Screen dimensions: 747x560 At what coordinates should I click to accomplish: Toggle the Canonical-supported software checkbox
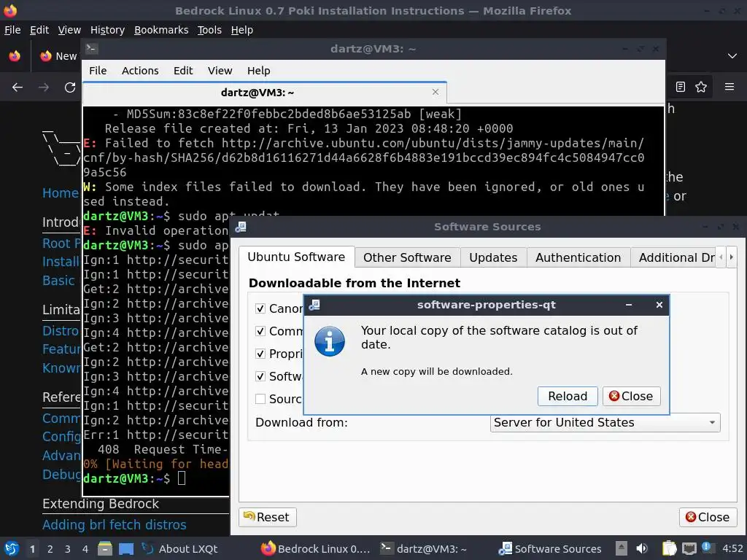[260, 308]
